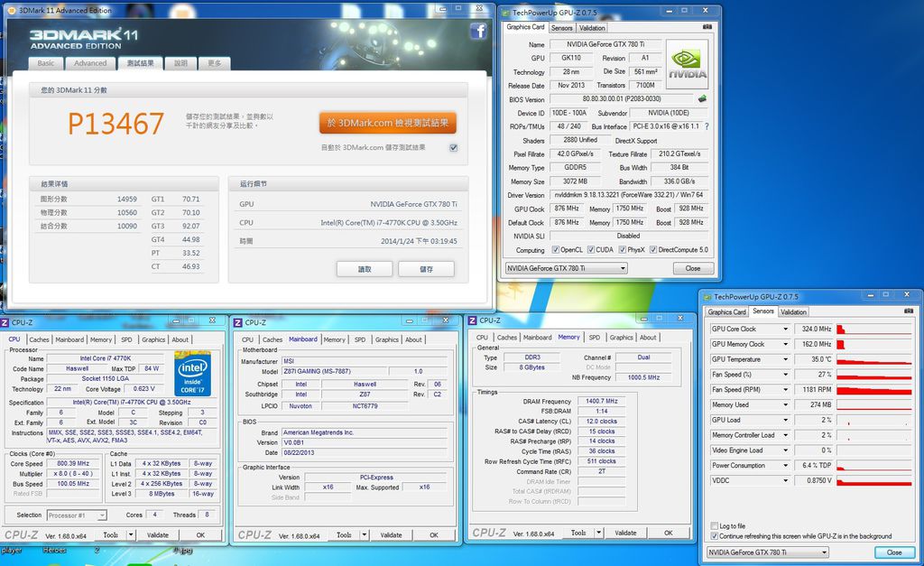Open the SPD tab in CPU-Z Memory window

[x=594, y=338]
